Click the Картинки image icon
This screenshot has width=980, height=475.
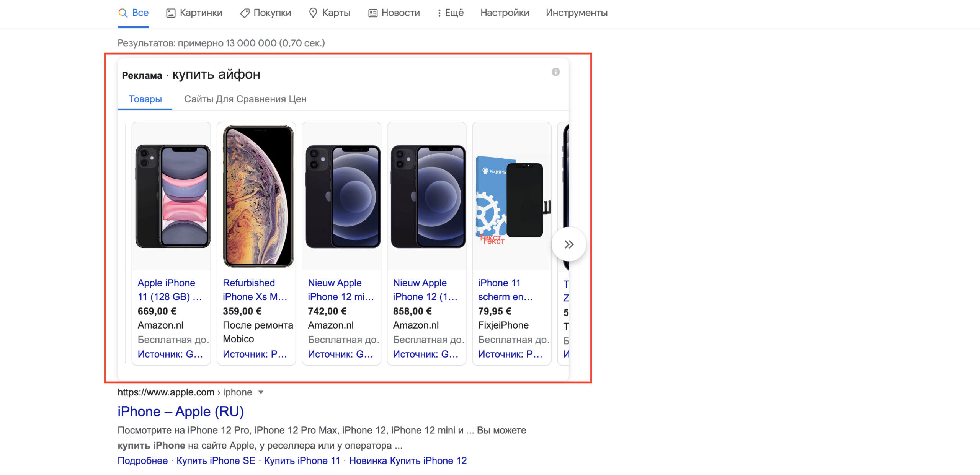[171, 13]
